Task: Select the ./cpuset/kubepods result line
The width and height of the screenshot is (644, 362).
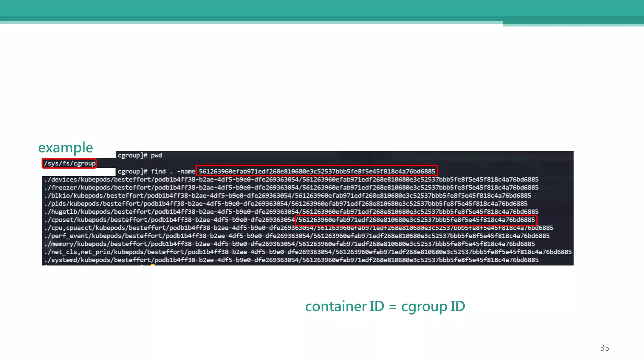Action: coord(290,220)
